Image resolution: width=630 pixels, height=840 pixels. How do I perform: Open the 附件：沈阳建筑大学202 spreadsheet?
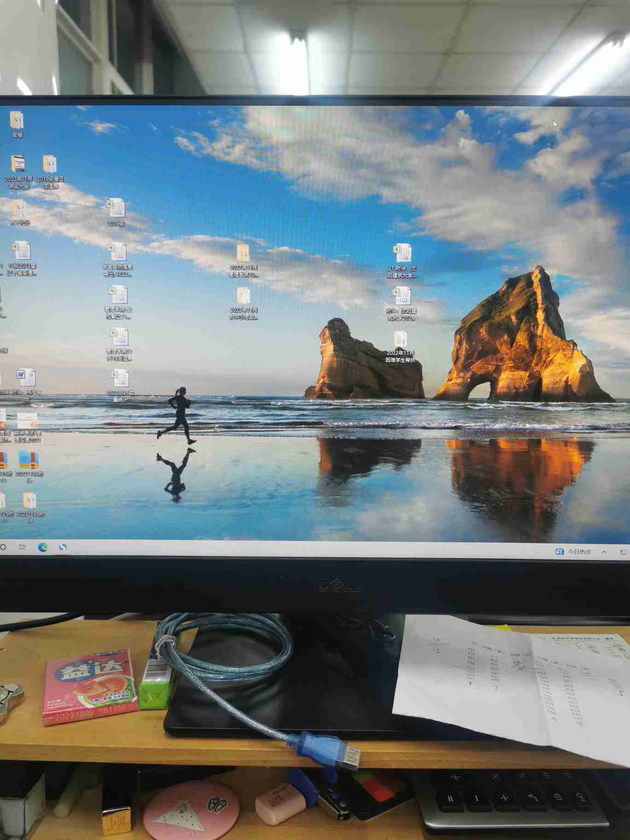coord(401,297)
